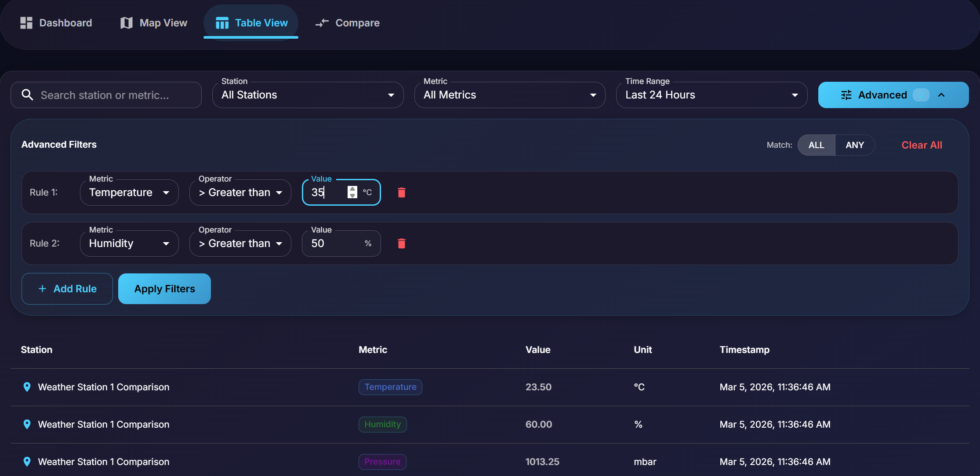Delete Rule 2 with trash icon
This screenshot has height=476, width=980.
click(401, 243)
